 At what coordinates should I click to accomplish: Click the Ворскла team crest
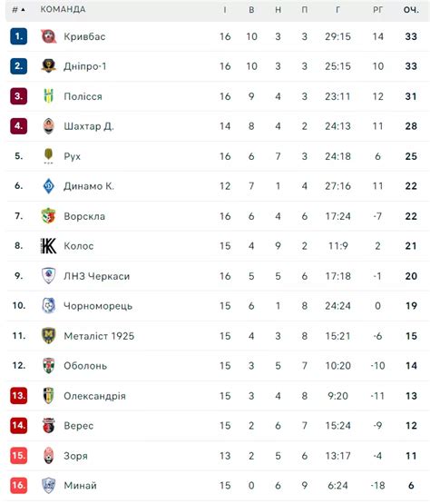point(48,216)
